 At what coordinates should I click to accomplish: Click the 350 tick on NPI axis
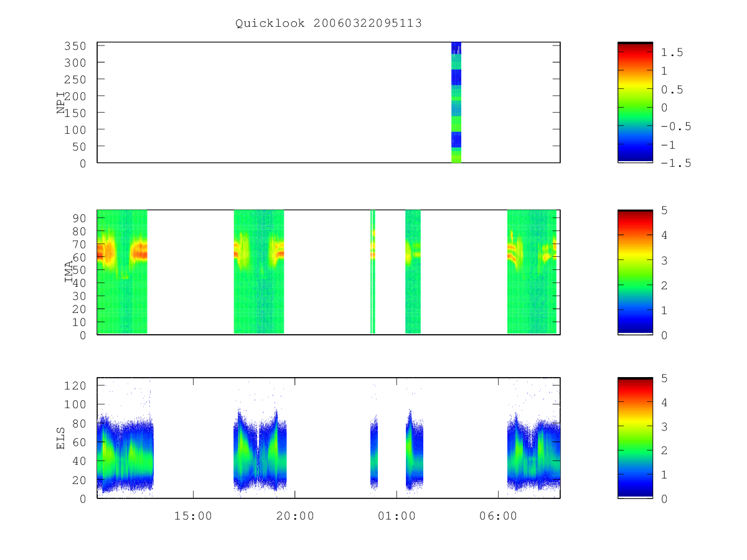click(75, 46)
